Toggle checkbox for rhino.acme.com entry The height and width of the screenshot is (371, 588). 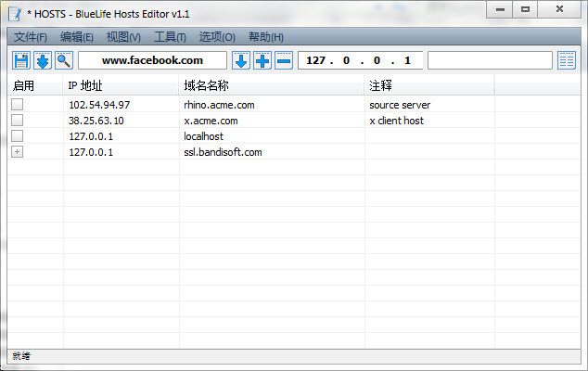tap(18, 104)
